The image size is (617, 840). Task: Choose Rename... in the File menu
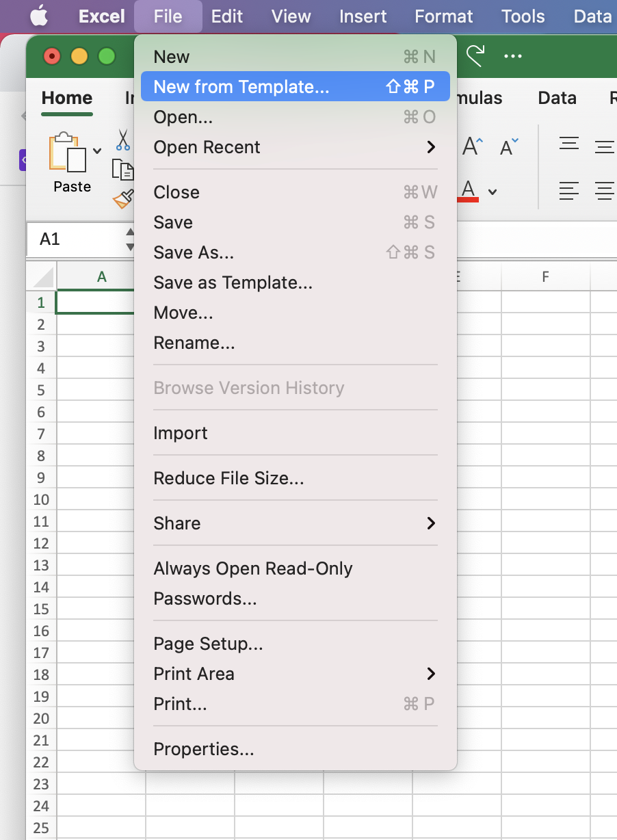(296, 343)
